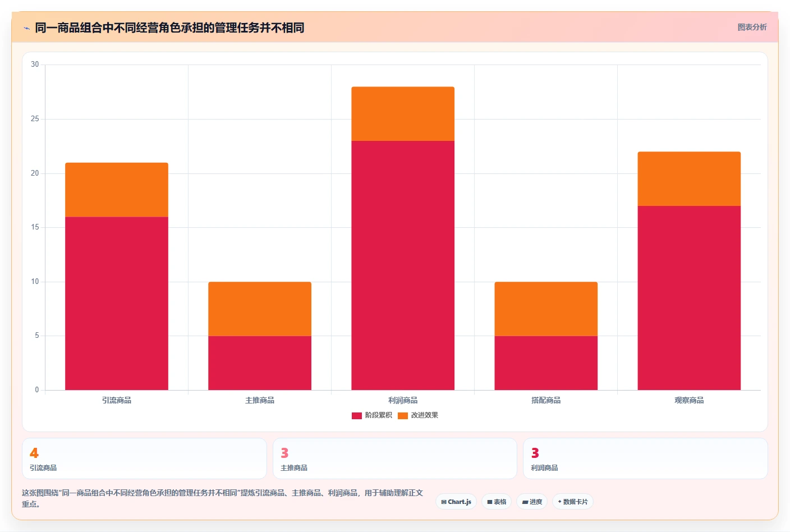Select the 表格 tag
The width and height of the screenshot is (790, 532).
click(497, 502)
